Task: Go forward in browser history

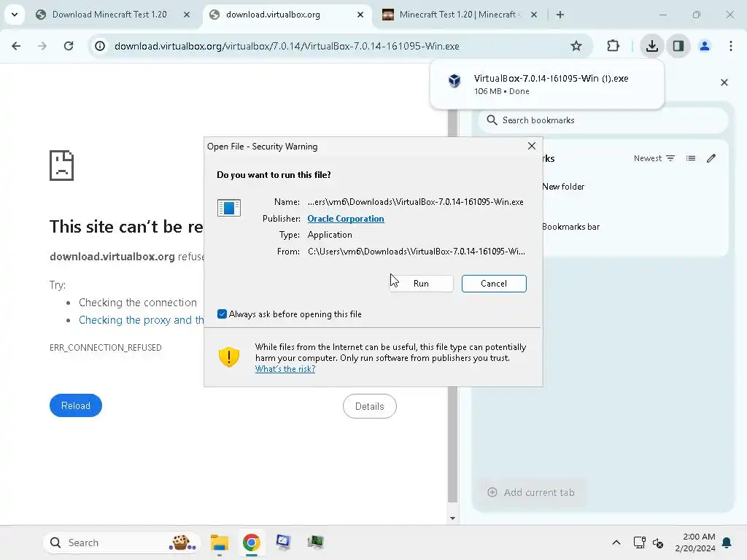Action: (x=42, y=46)
